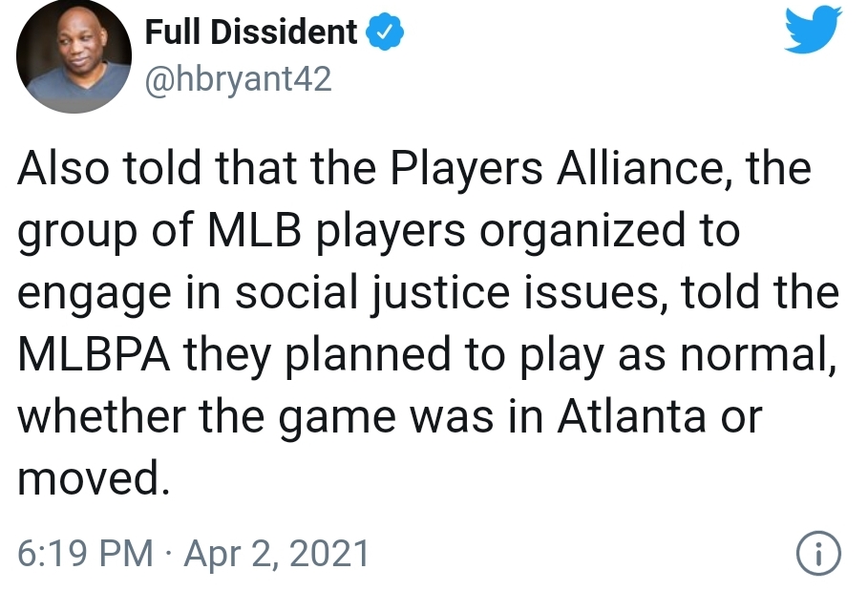Visit the @hbryant42 handle
The width and height of the screenshot is (868, 591).
pyautogui.click(x=238, y=79)
